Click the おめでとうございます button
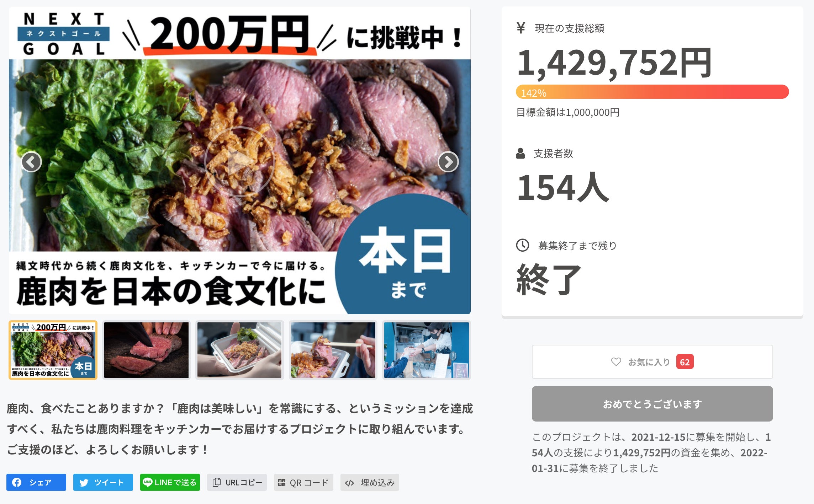This screenshot has height=504, width=814. pos(652,404)
